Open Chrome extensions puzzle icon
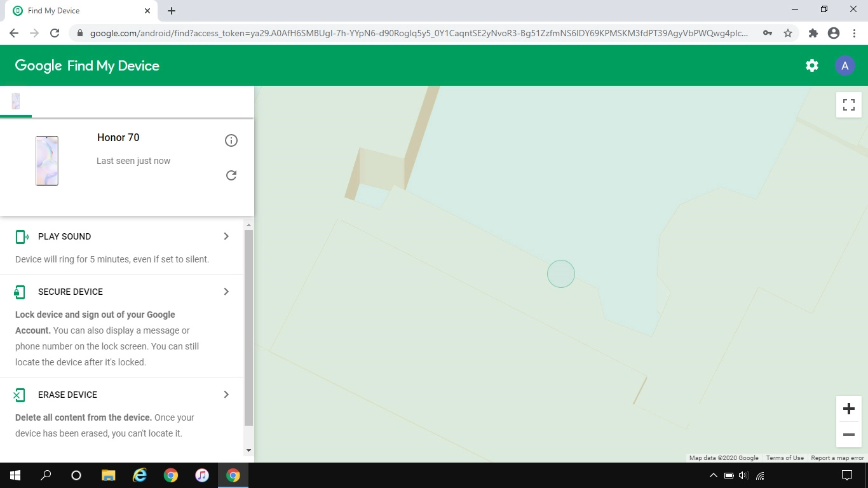 point(813,33)
